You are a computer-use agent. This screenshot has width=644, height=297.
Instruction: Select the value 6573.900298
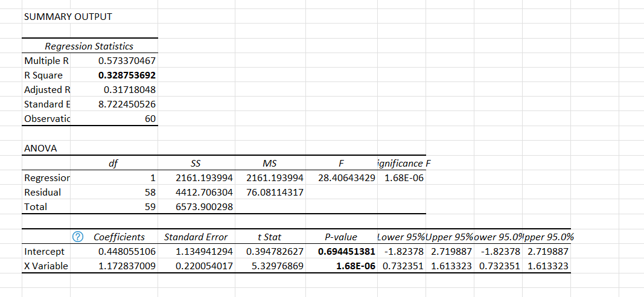(x=204, y=207)
